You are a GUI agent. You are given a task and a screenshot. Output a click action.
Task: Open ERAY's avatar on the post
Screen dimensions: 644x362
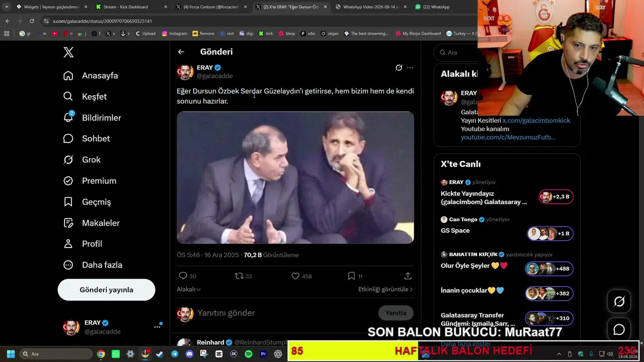pos(185,72)
